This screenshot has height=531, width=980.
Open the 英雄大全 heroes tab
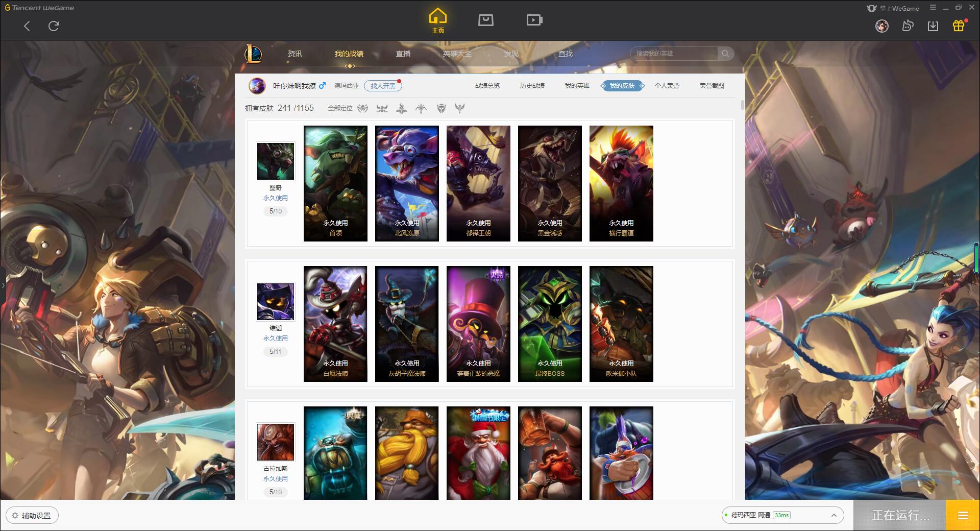pyautogui.click(x=457, y=54)
